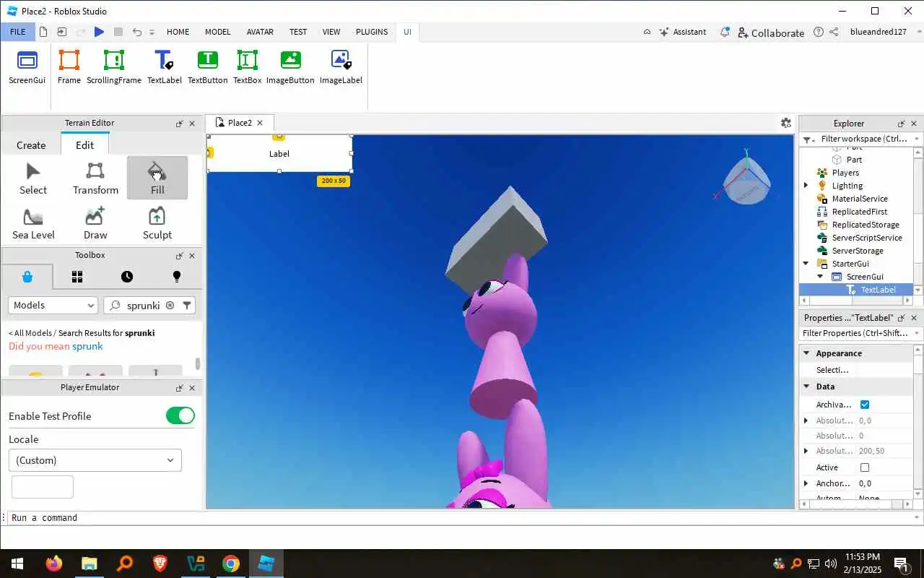Select ServerScriptService in Explorer

point(867,238)
